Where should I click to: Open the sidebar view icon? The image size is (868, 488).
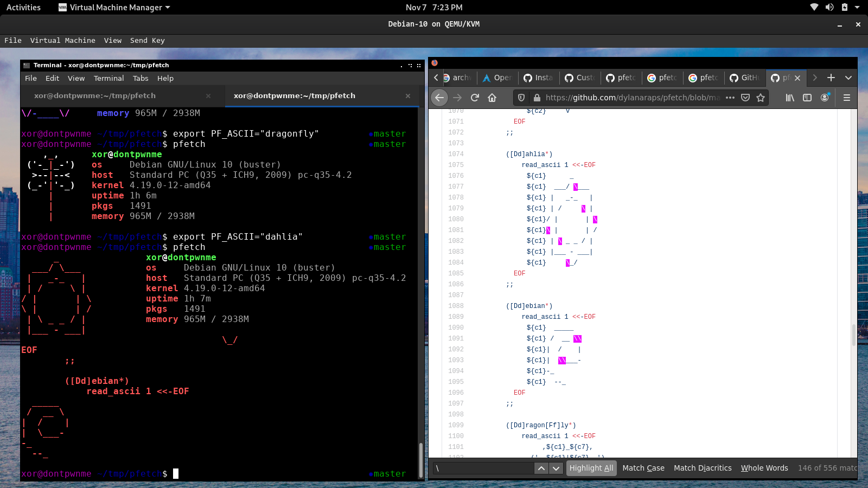(x=807, y=98)
